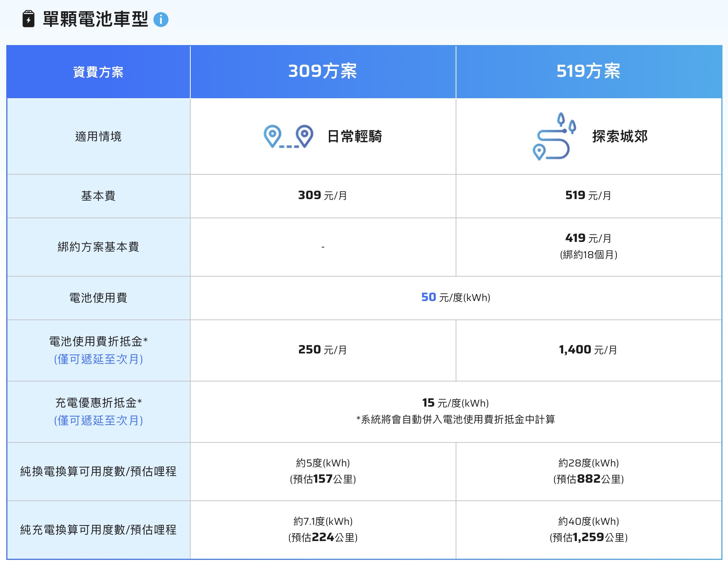The height and width of the screenshot is (568, 728).
Task: Click the 419 元/月 contract price
Action: click(588, 238)
